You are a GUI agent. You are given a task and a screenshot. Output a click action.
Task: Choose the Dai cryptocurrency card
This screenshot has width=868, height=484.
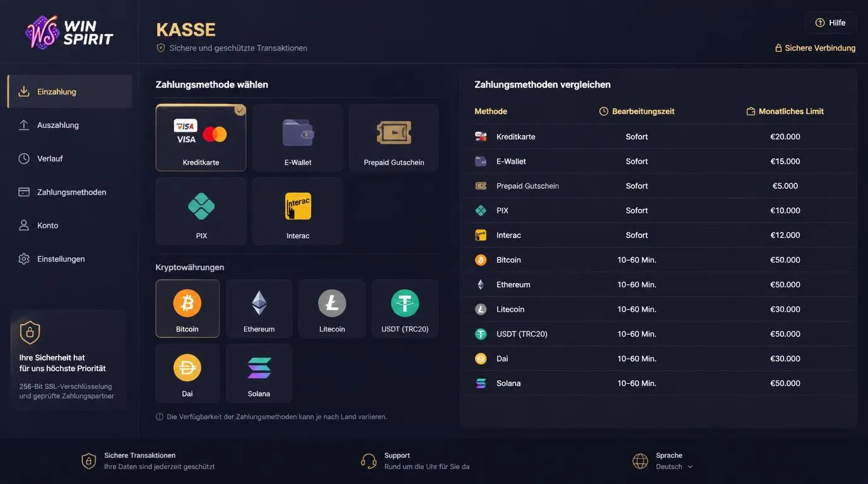[x=187, y=373]
